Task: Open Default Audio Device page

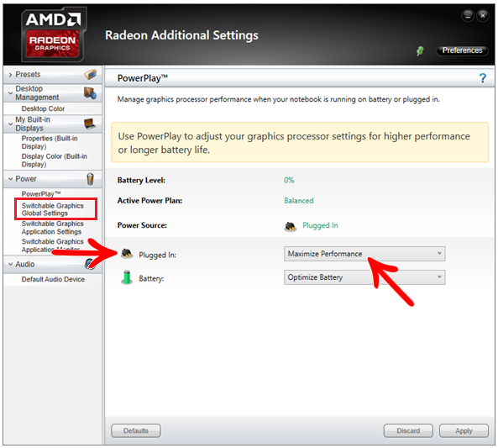Action: pyautogui.click(x=53, y=279)
